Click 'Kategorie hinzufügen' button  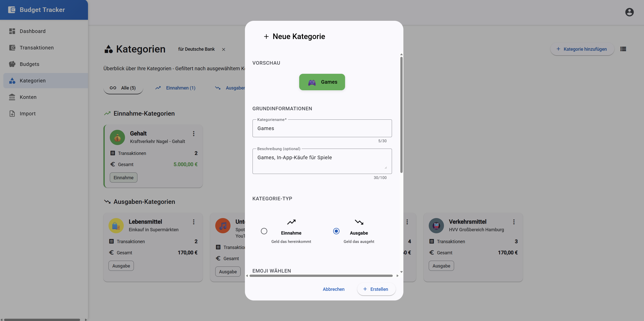(582, 49)
